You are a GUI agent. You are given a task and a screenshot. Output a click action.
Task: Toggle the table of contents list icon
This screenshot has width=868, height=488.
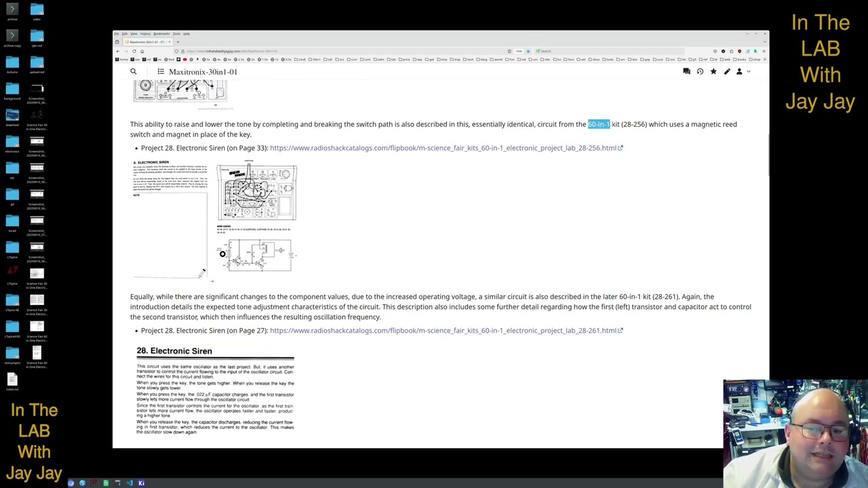click(x=161, y=72)
